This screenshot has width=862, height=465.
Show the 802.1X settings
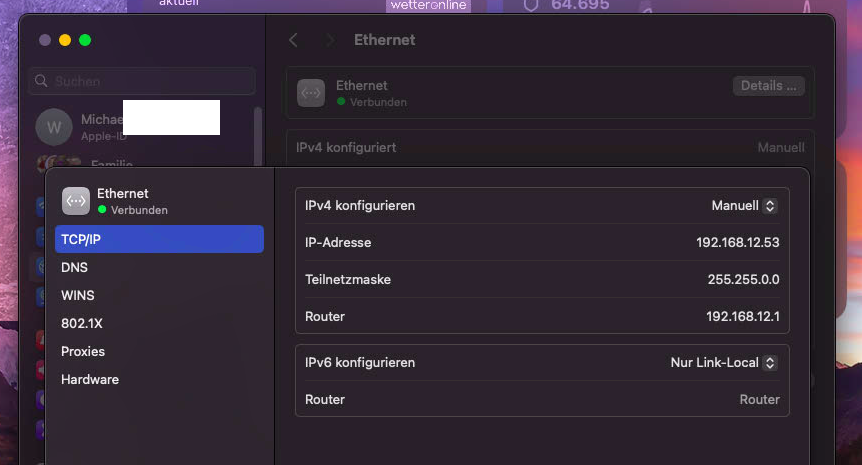82,323
